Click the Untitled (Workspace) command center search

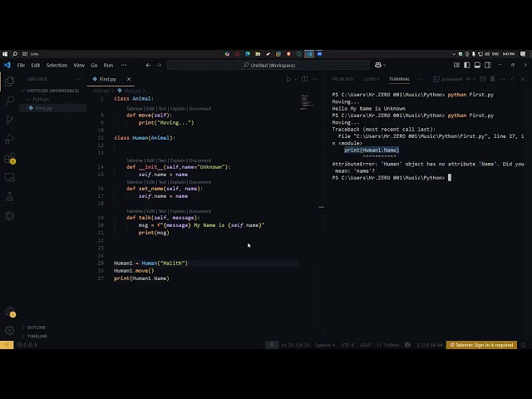(268, 65)
